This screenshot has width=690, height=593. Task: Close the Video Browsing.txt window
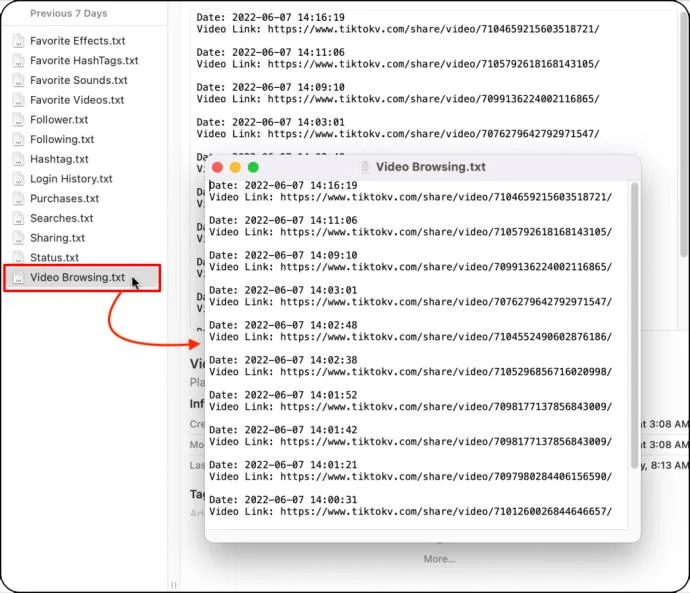click(217, 167)
